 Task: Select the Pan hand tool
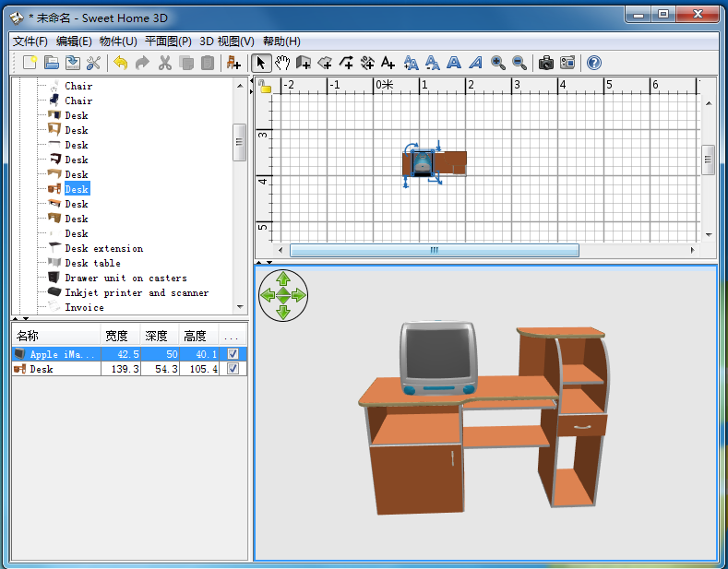coord(282,63)
